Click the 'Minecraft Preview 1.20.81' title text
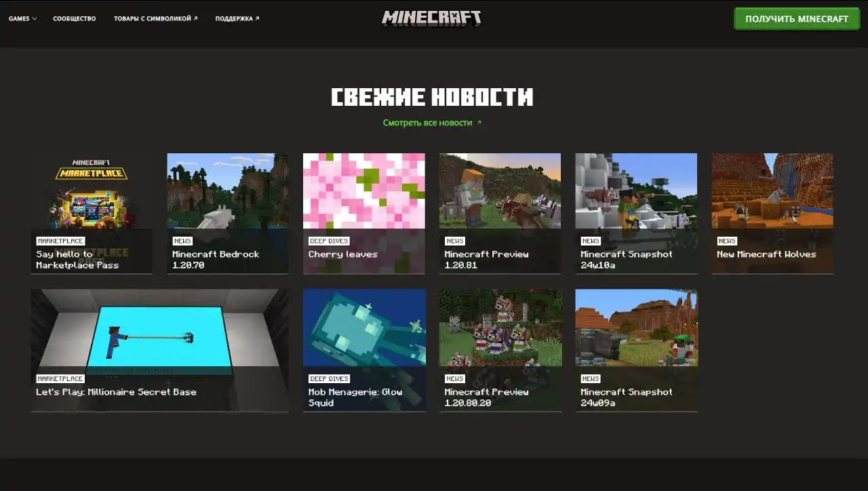The height and width of the screenshot is (491, 868). click(486, 260)
